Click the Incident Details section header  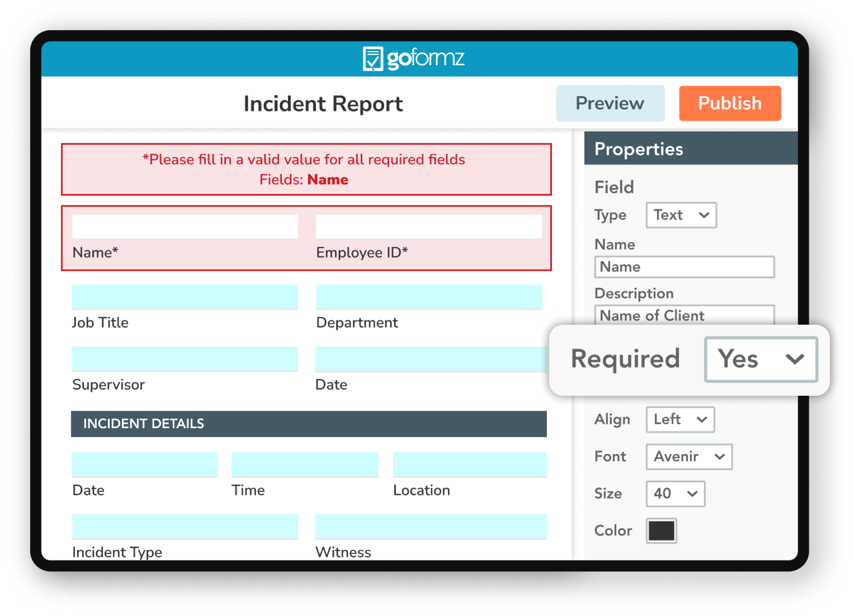308,423
